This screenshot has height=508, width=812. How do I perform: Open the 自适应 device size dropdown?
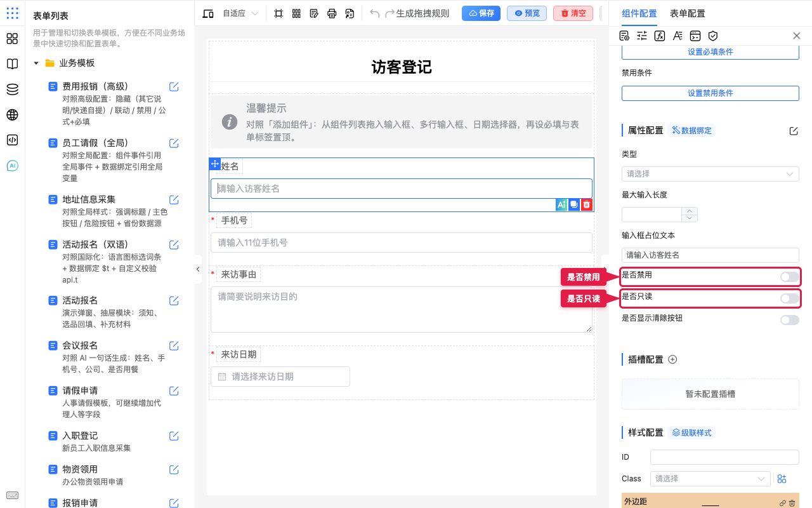tap(240, 13)
